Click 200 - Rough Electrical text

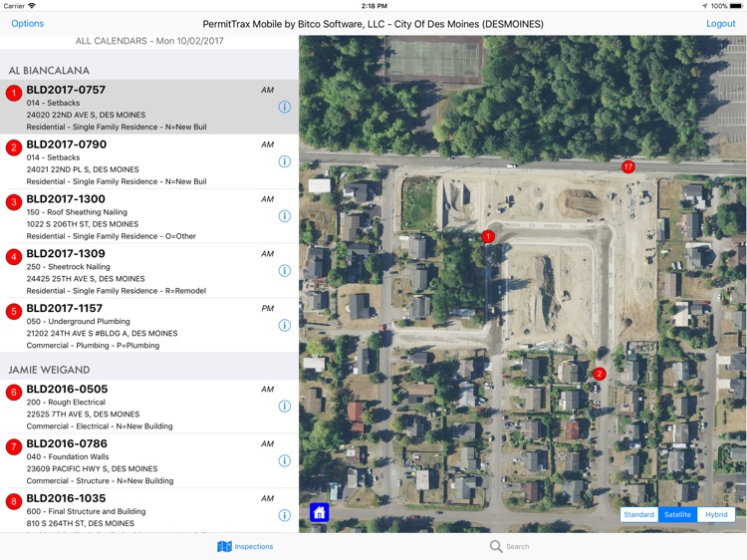tap(66, 403)
